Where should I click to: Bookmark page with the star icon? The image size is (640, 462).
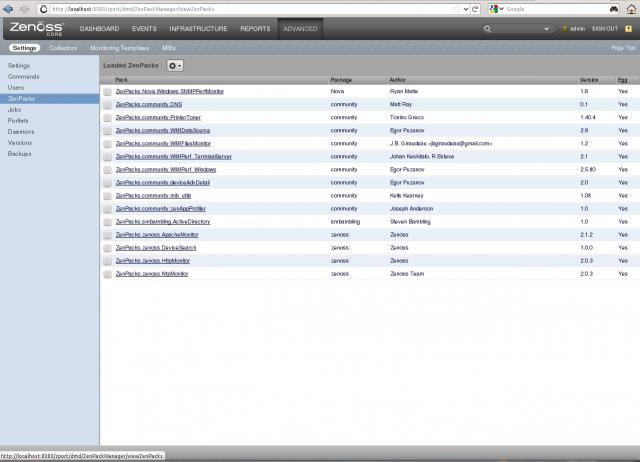tap(456, 9)
